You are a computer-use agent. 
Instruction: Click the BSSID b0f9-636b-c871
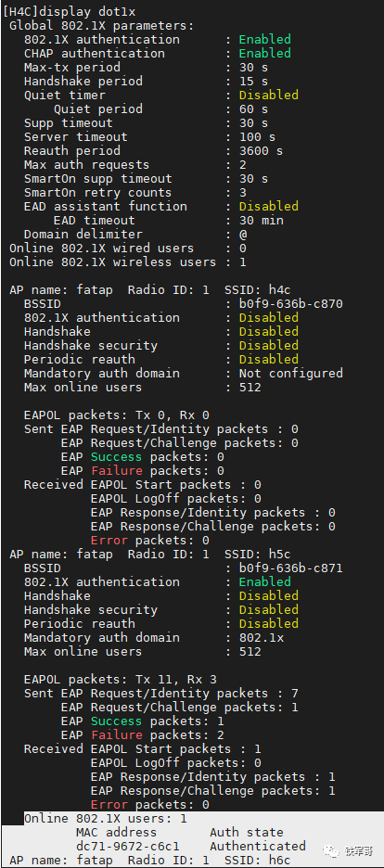[x=291, y=568]
